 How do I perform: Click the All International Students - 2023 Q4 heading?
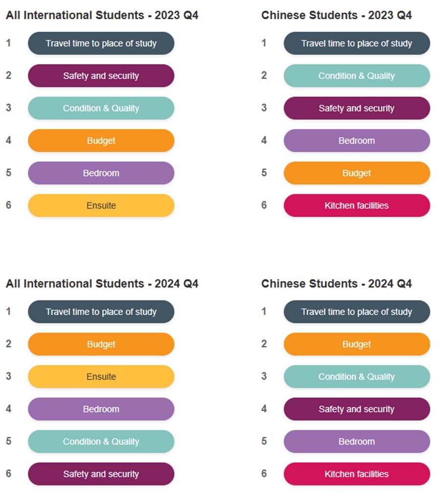[x=102, y=15]
